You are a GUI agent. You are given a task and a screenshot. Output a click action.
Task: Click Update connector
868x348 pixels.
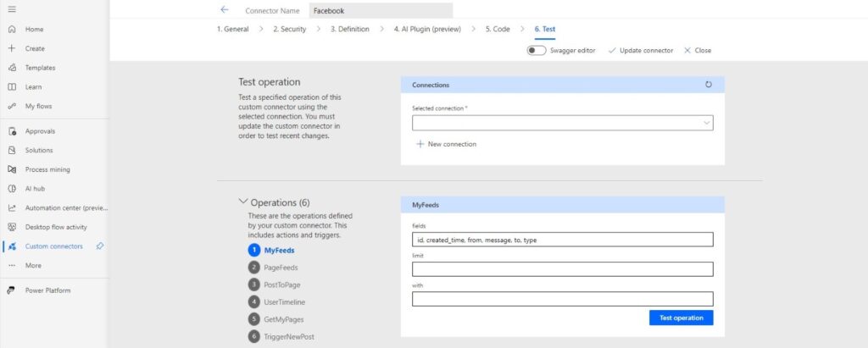641,50
